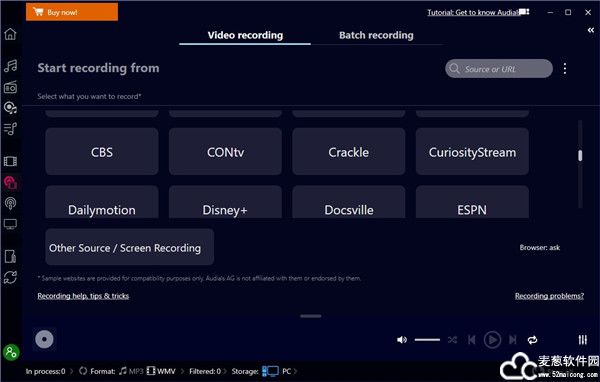Click Other Source / Screen Recording button
The width and height of the screenshot is (600, 382).
pyautogui.click(x=129, y=247)
